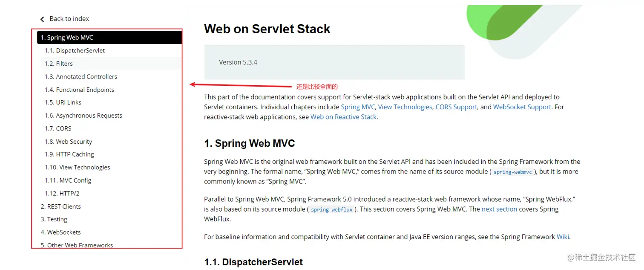Expand the 3. Testing chapter
This screenshot has width=644, height=270.
[x=54, y=219]
